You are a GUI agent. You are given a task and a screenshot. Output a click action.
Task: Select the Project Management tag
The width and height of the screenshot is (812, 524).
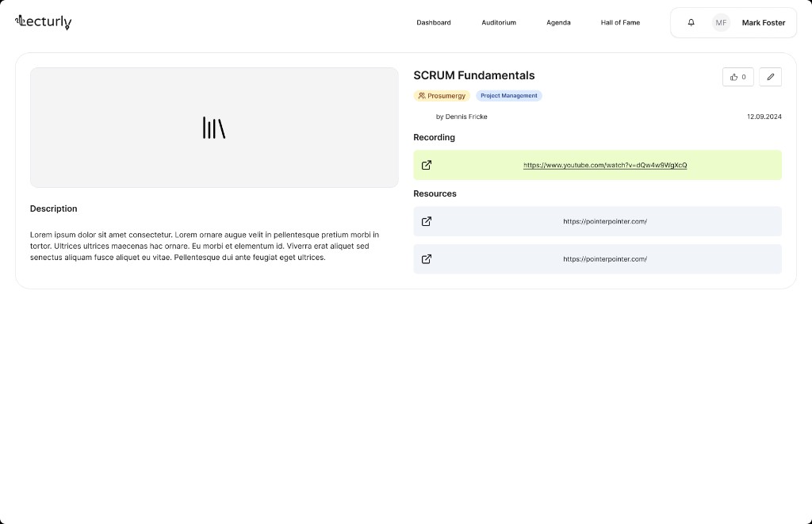click(508, 96)
